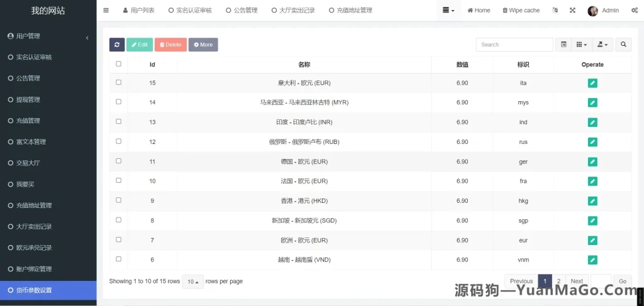Screen dimensions: 644x306
Task: Open the settings gears icon at top right
Action: (634, 10)
